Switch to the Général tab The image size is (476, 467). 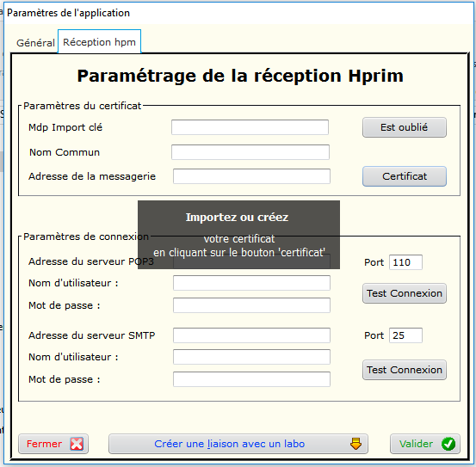click(x=35, y=43)
